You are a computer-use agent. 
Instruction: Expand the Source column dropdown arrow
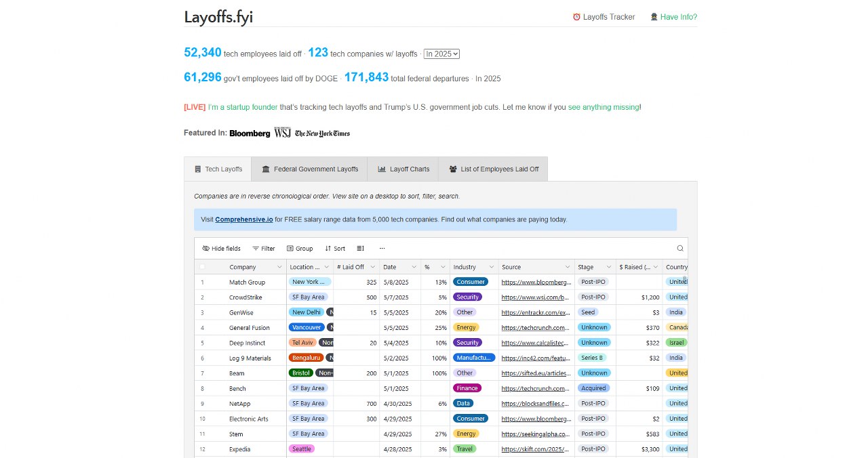568,267
